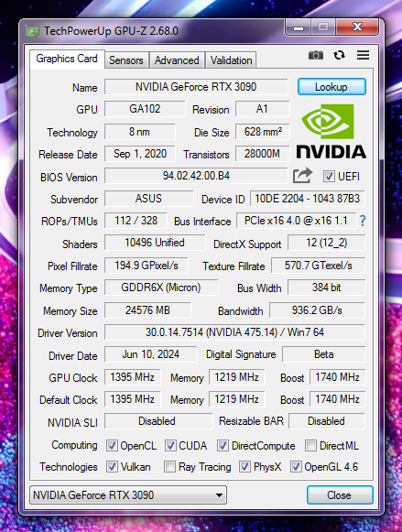Click the Shaders field 10496 Unified
402x532 pixels.
[x=155, y=243]
